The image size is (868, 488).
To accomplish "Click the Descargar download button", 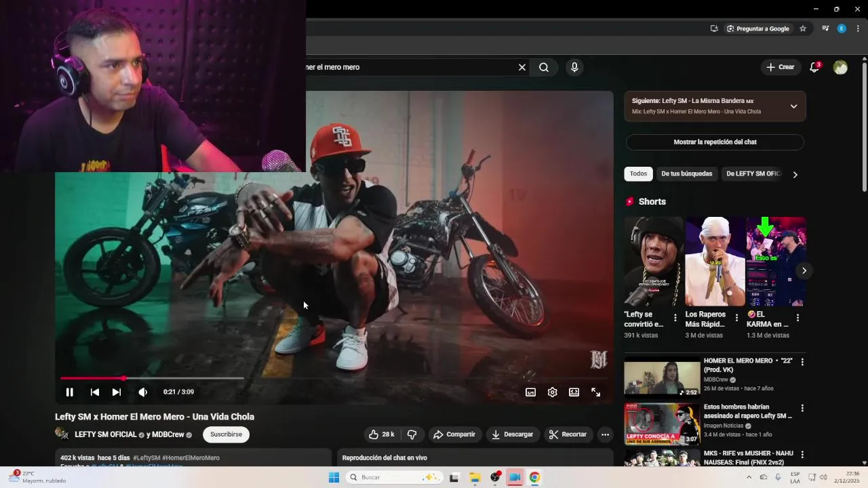I will [513, 434].
